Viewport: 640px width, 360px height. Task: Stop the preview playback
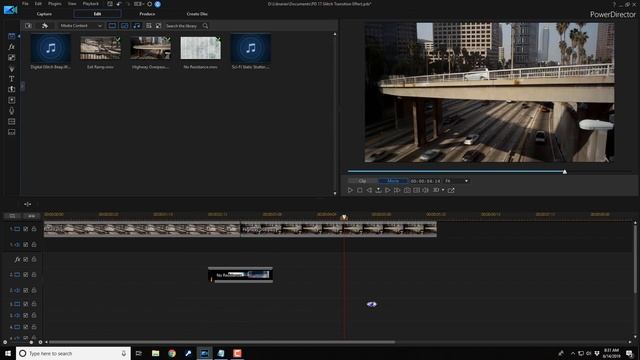(x=360, y=190)
